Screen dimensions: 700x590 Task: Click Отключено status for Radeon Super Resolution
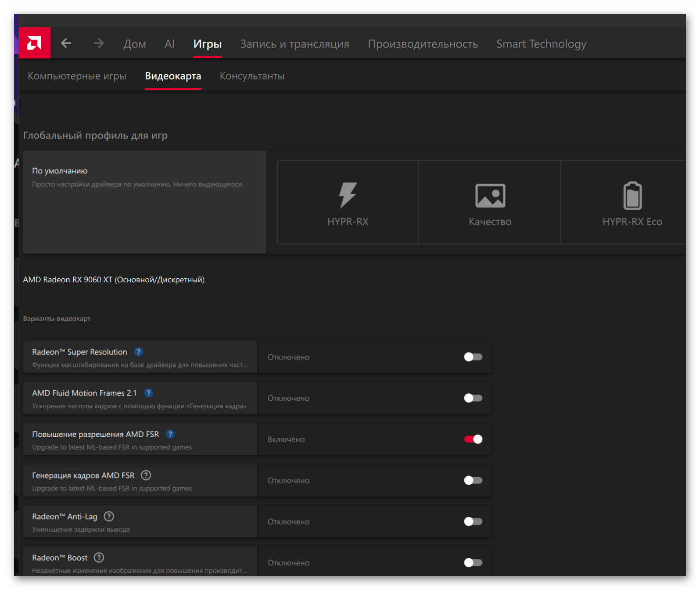[288, 357]
